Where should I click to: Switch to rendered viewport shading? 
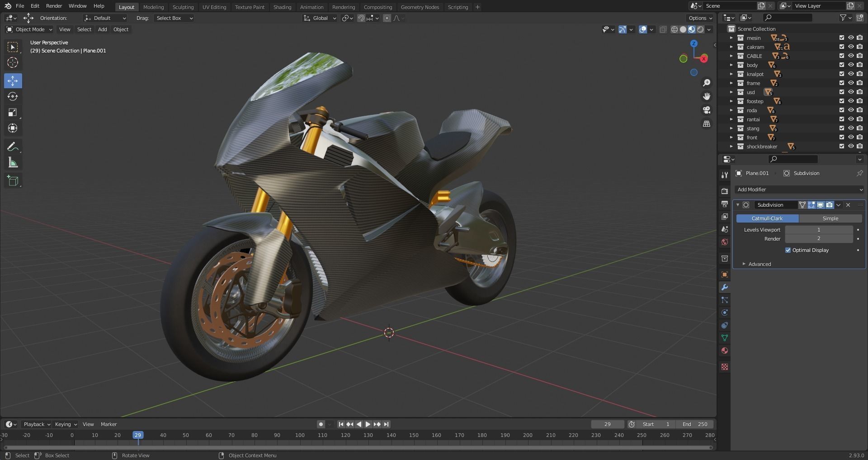tap(700, 29)
